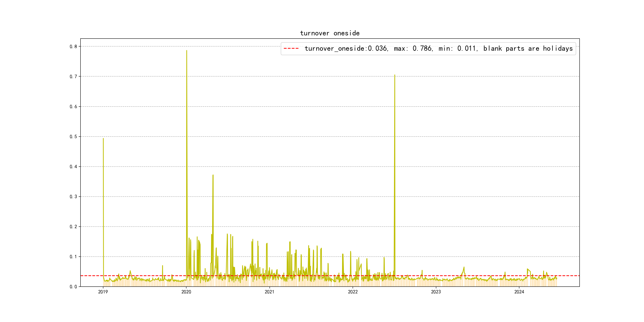Click the 2022 x-axis label
The width and height of the screenshot is (644, 322).
(x=352, y=292)
